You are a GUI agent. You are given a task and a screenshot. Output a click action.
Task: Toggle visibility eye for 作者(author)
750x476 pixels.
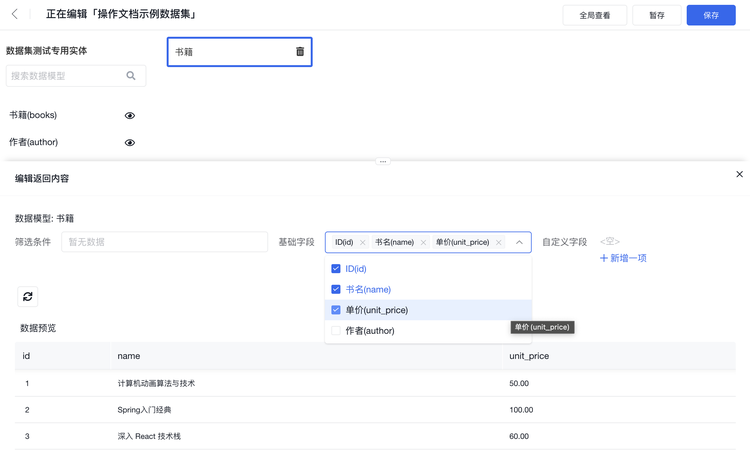(130, 143)
